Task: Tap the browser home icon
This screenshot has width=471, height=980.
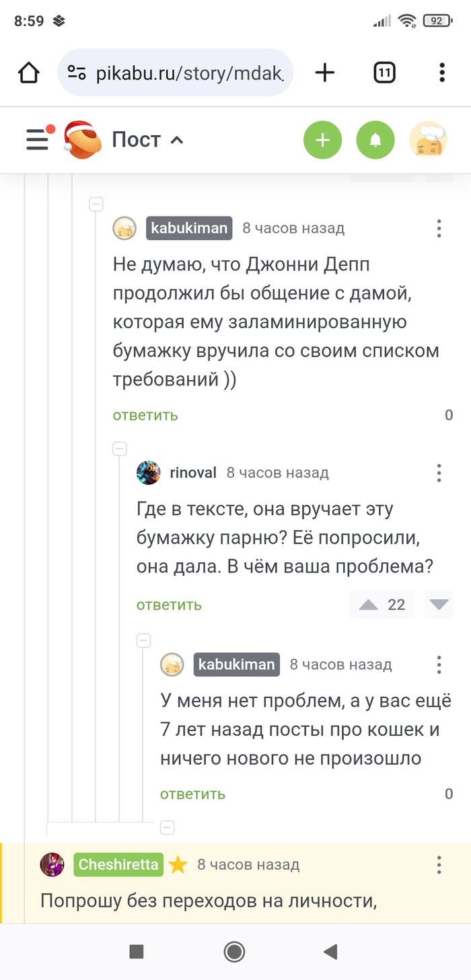Action: [29, 73]
